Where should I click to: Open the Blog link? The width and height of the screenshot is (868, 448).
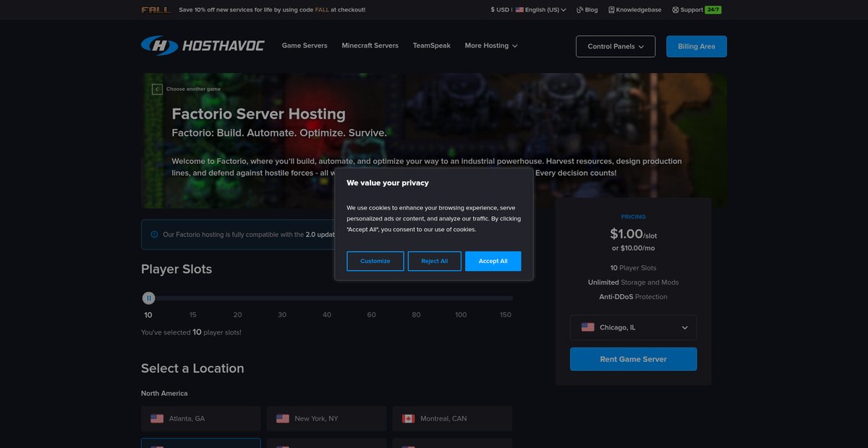pyautogui.click(x=591, y=10)
